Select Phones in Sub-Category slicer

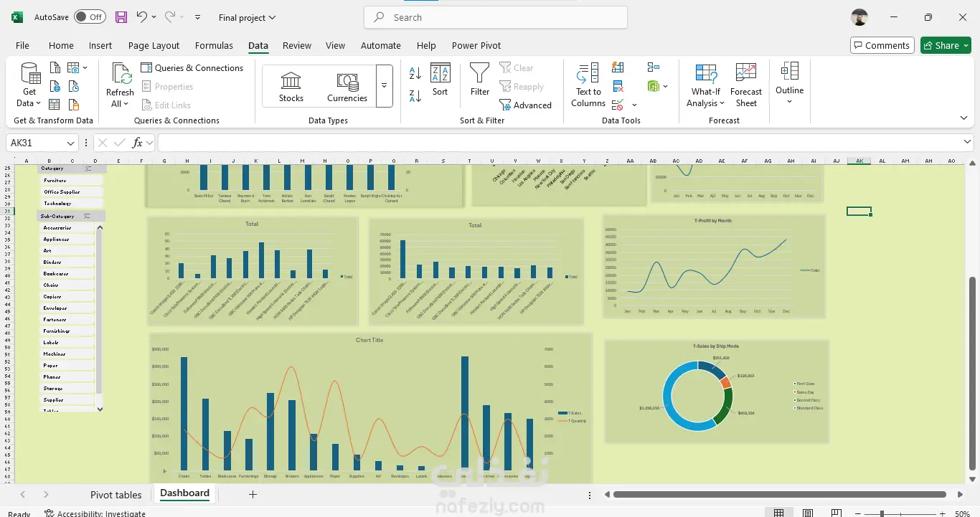click(x=67, y=377)
